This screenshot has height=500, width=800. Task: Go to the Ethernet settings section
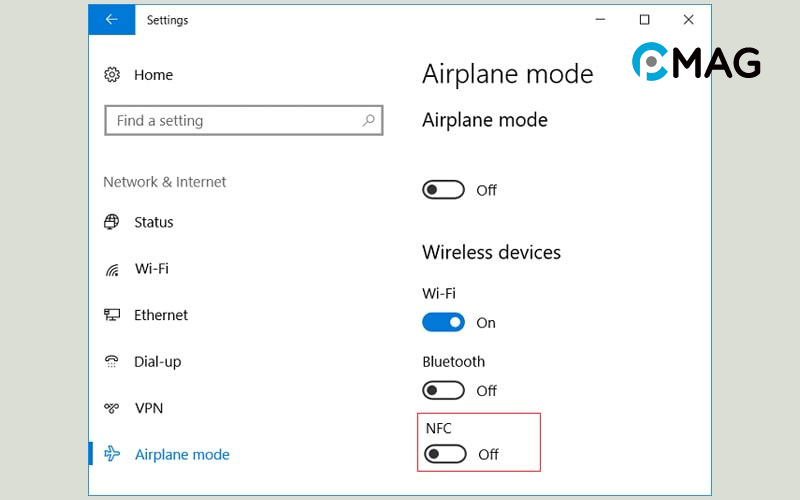click(161, 315)
